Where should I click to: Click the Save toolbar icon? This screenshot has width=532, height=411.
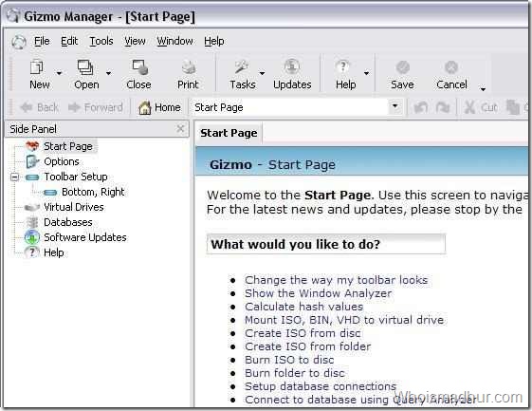403,67
